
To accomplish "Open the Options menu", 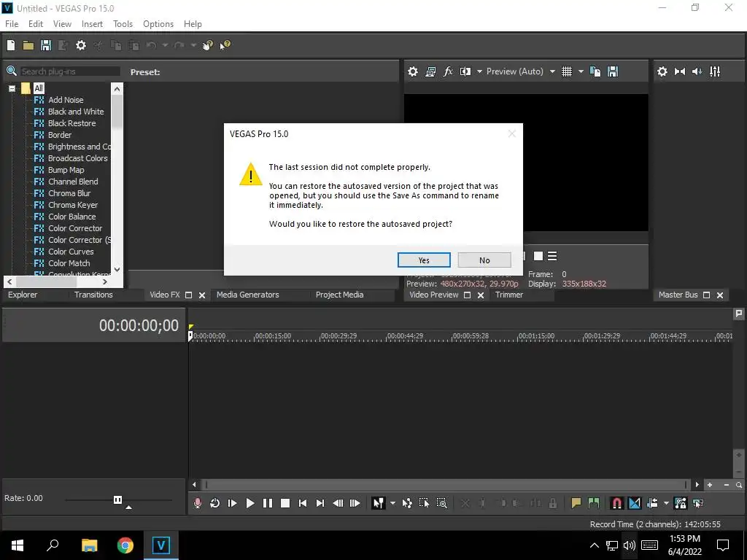I will click(x=158, y=24).
